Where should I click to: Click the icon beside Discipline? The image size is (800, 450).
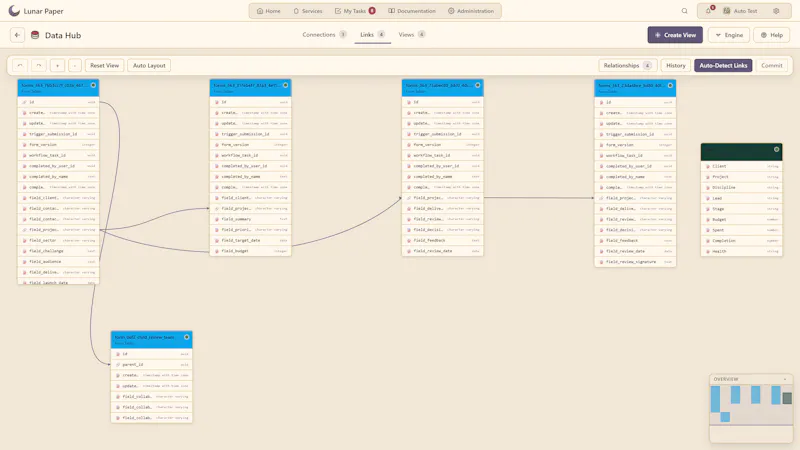(x=708, y=187)
